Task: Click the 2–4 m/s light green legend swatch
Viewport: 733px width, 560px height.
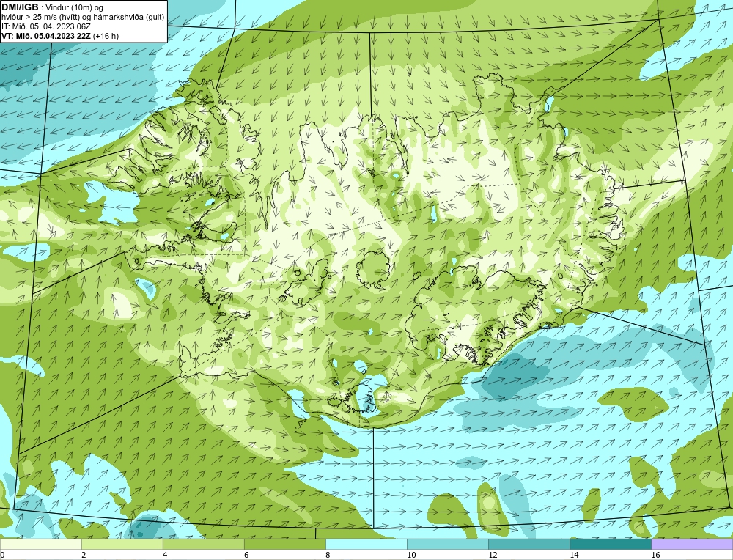Action: tap(122, 544)
